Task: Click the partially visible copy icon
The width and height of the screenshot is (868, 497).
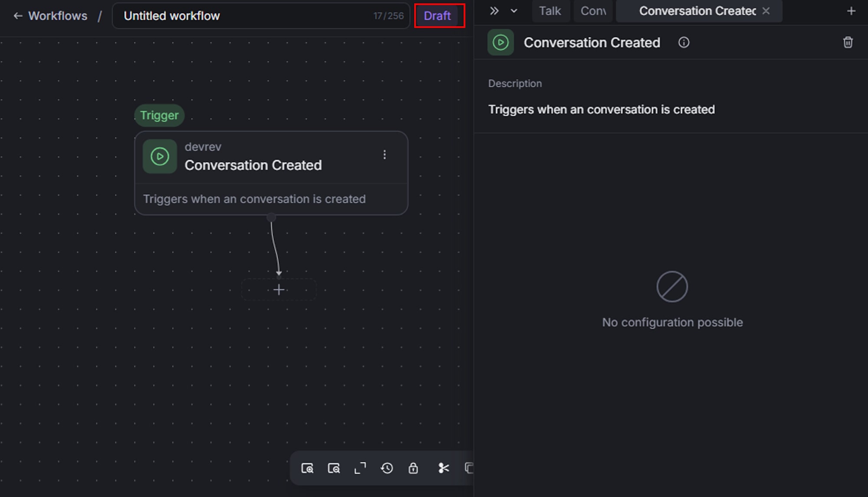Action: tap(469, 468)
